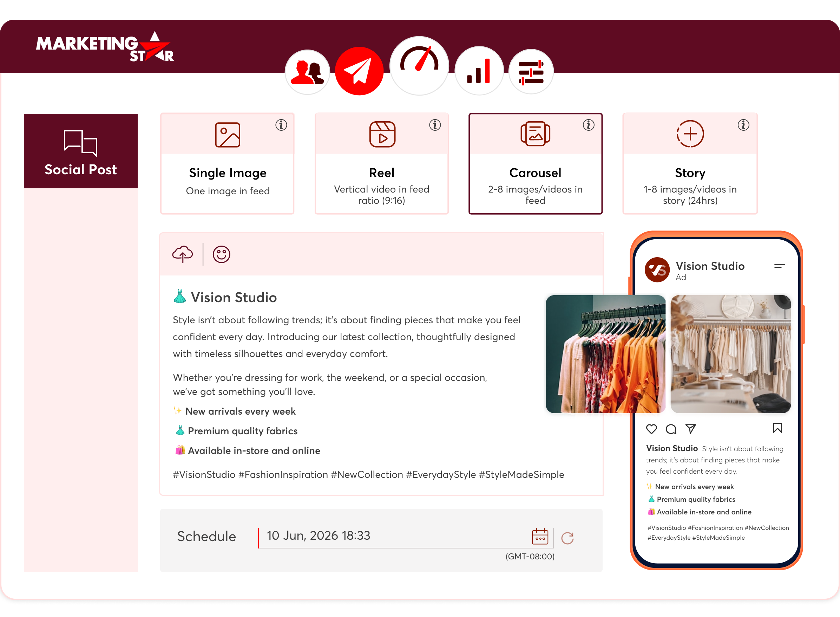Click 'Available in-store and online' in editor
The height and width of the screenshot is (617, 840).
pyautogui.click(x=254, y=450)
